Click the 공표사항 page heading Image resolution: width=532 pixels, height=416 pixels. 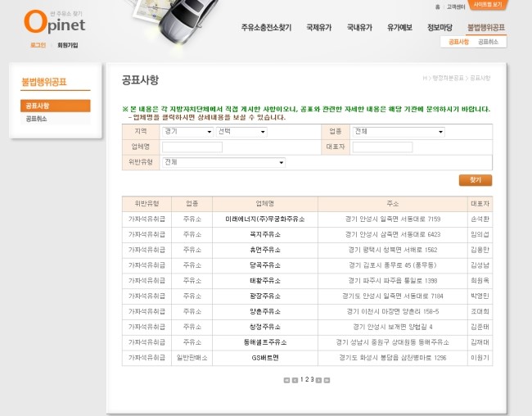click(140, 80)
